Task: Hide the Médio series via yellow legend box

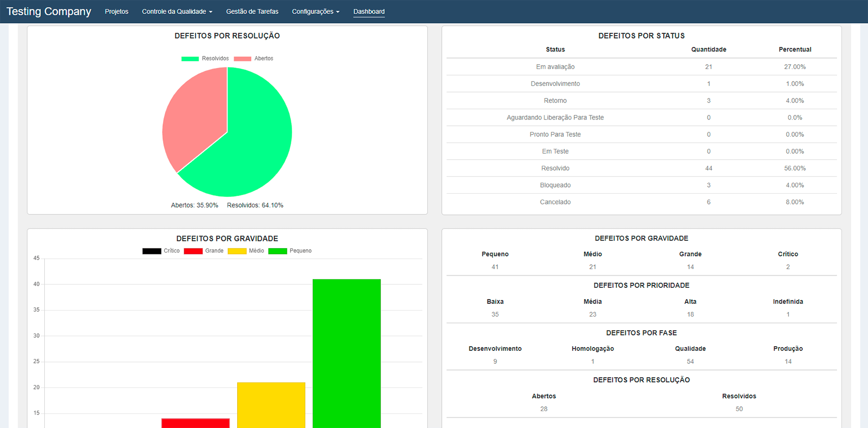Action: click(x=237, y=251)
